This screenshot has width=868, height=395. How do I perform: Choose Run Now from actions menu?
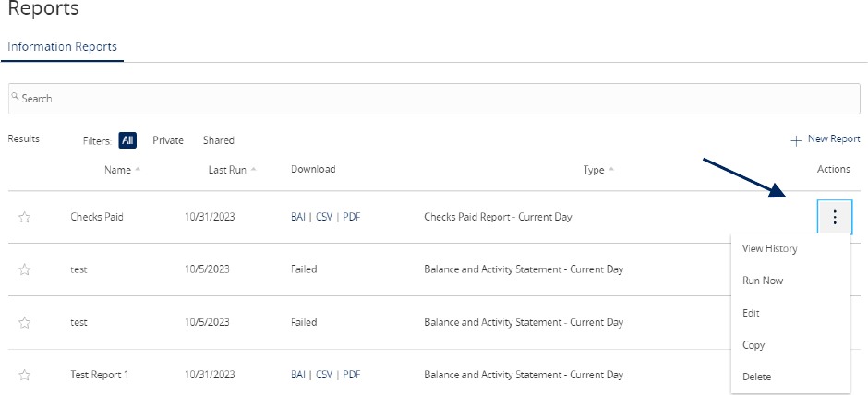tap(763, 281)
